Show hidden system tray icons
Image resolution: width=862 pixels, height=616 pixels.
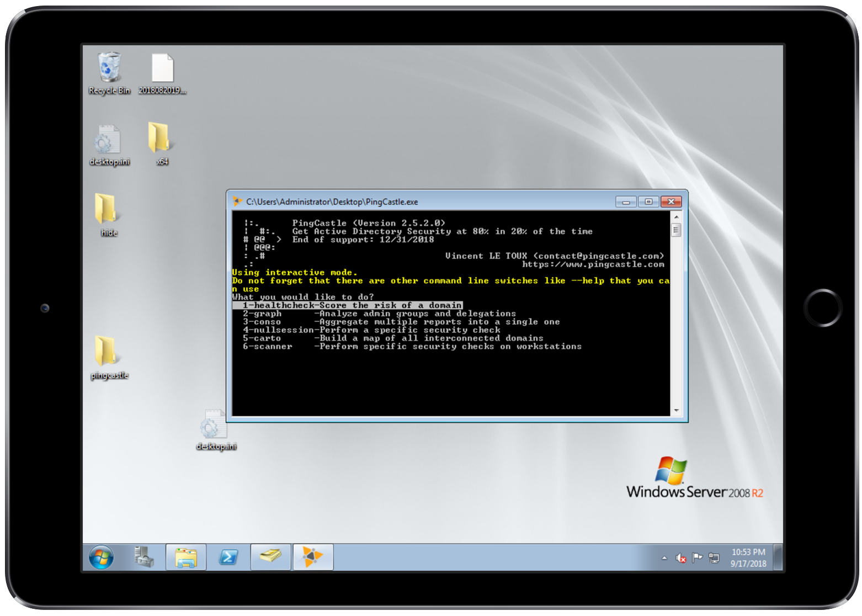[664, 559]
